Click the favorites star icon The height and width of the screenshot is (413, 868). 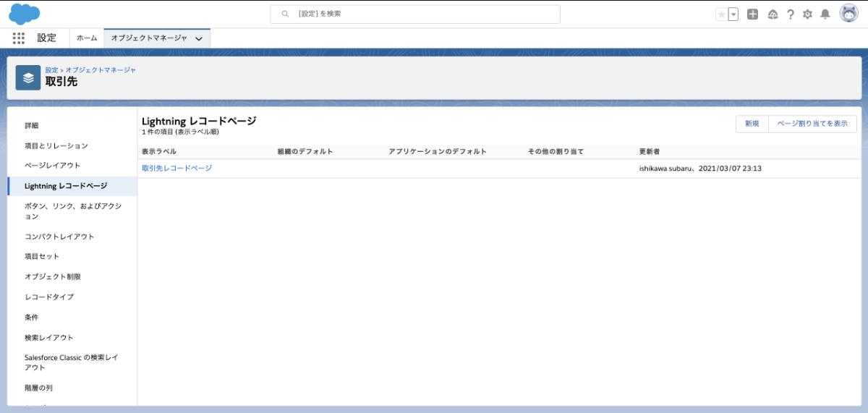tap(721, 14)
